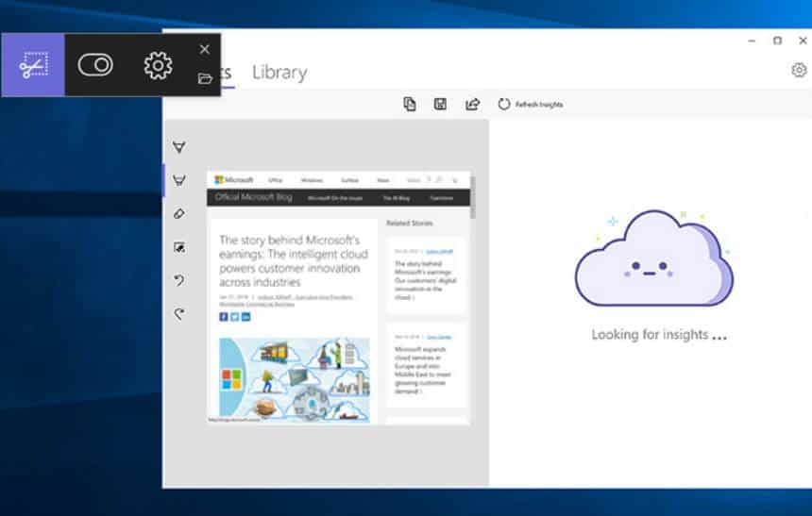Maximize the Snip Insights window
The width and height of the screenshot is (812, 516).
tap(777, 41)
